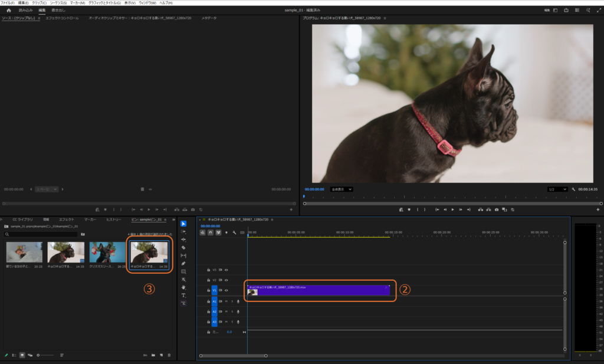Viewport: 604px width, 364px height.
Task: Open the 1/2 playback resolution dropdown
Action: point(557,189)
